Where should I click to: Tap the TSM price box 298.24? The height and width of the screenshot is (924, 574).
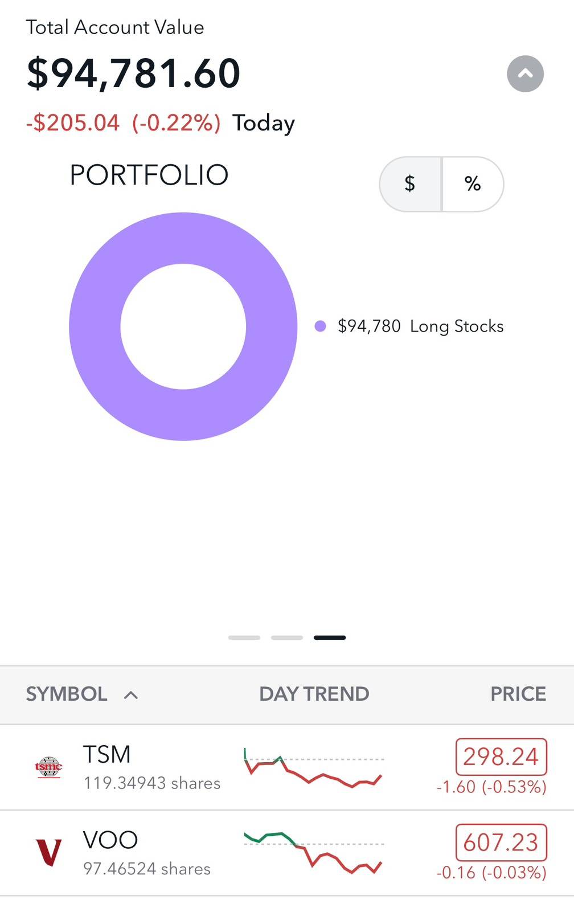(x=501, y=757)
